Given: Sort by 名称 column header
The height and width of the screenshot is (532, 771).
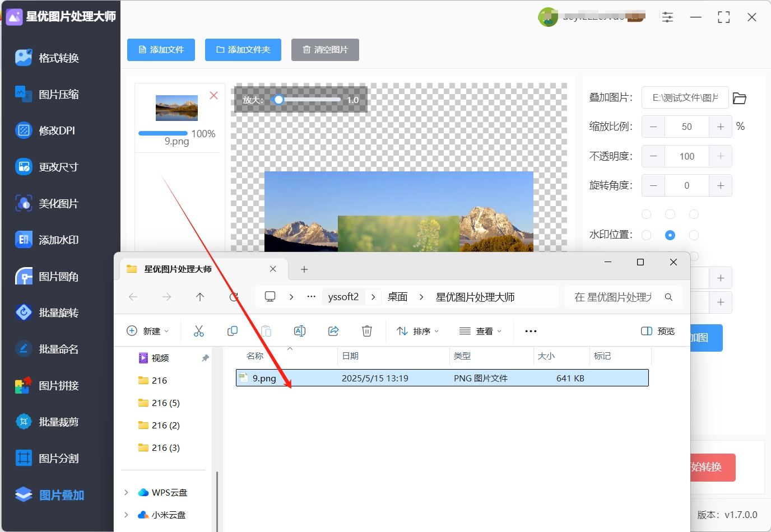Looking at the screenshot, I should coord(255,356).
